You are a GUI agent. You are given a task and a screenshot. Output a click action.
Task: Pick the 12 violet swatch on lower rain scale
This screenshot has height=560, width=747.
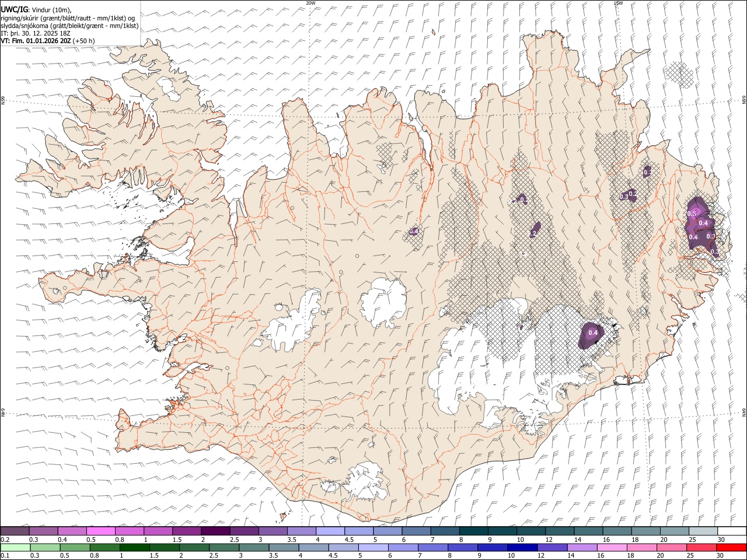[551, 548]
